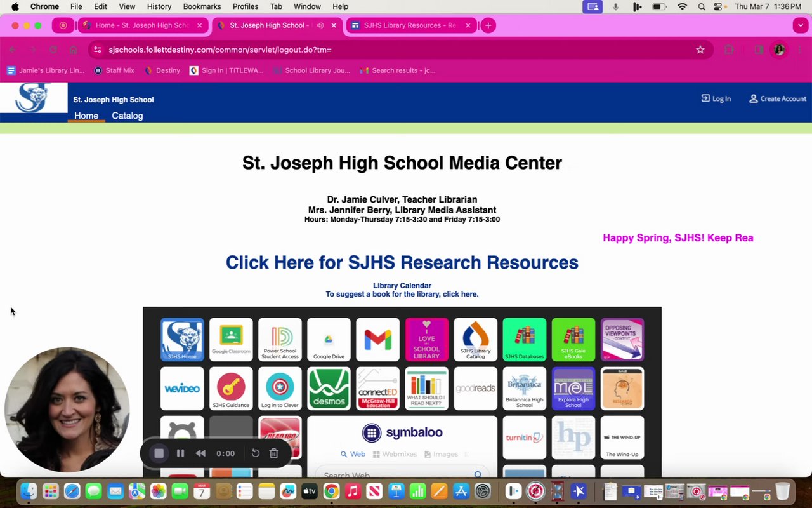The image size is (812, 508).
Task: Rewind the recording
Action: [200, 453]
